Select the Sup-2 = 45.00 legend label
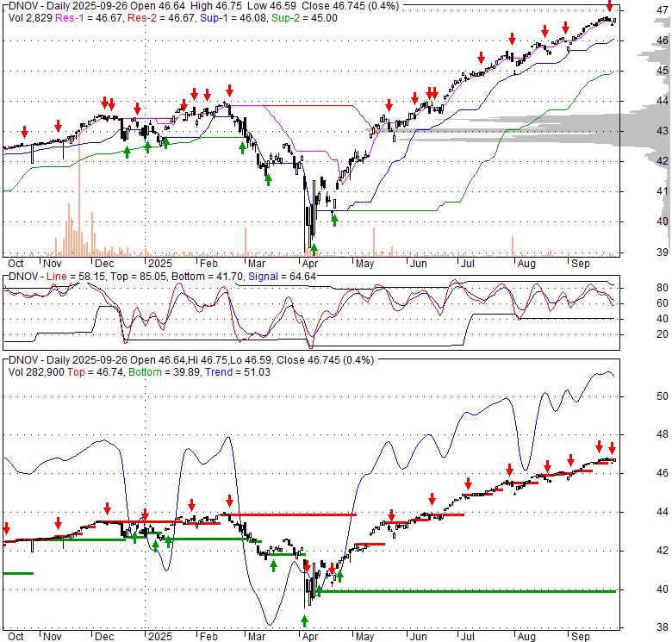This screenshot has height=642, width=672. 304,18
